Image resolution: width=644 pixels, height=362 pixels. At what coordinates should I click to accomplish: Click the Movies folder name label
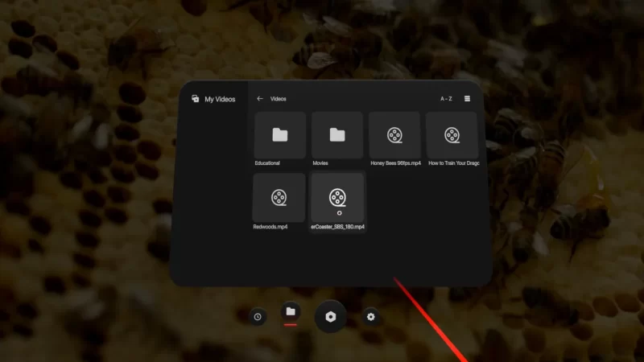click(320, 163)
